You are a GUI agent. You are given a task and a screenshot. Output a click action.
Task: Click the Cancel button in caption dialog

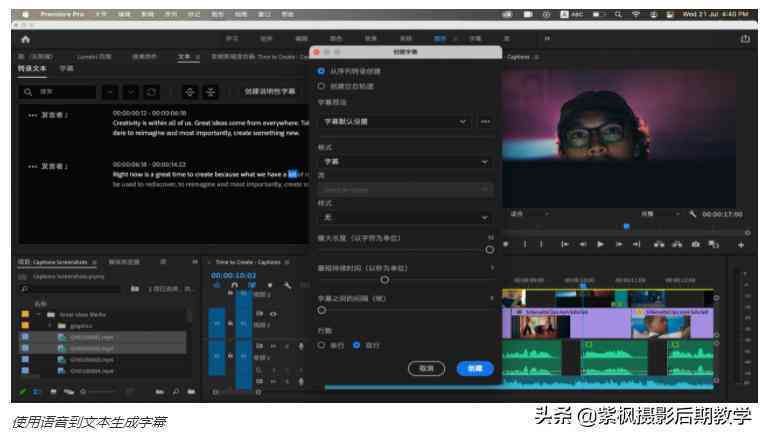click(x=426, y=368)
